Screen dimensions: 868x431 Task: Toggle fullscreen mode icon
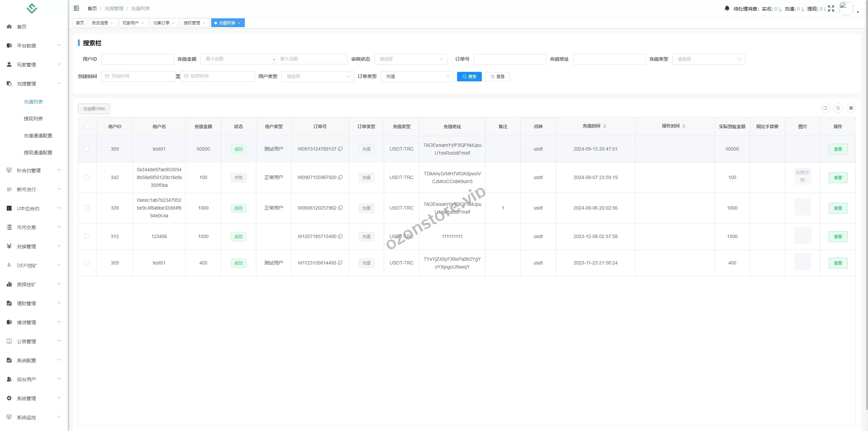831,8
